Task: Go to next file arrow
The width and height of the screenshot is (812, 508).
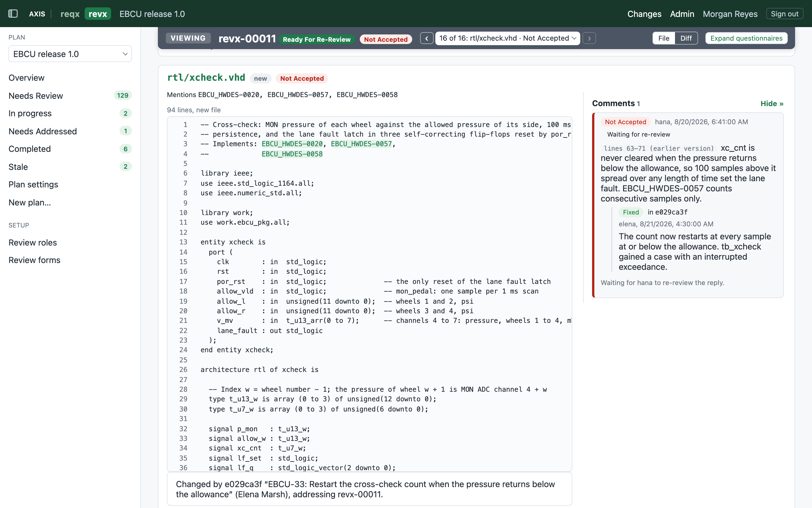Action: 589,38
